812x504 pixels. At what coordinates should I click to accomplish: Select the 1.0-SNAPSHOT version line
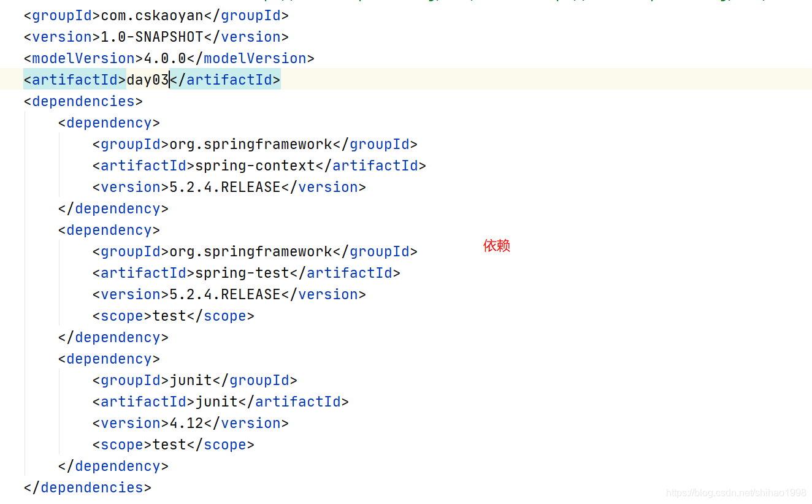[x=156, y=37]
